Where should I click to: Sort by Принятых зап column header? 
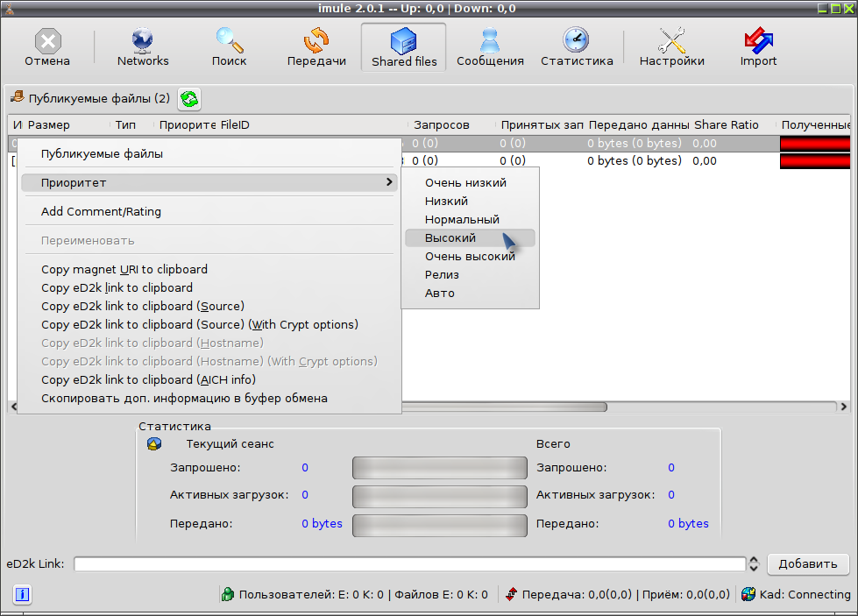(540, 124)
